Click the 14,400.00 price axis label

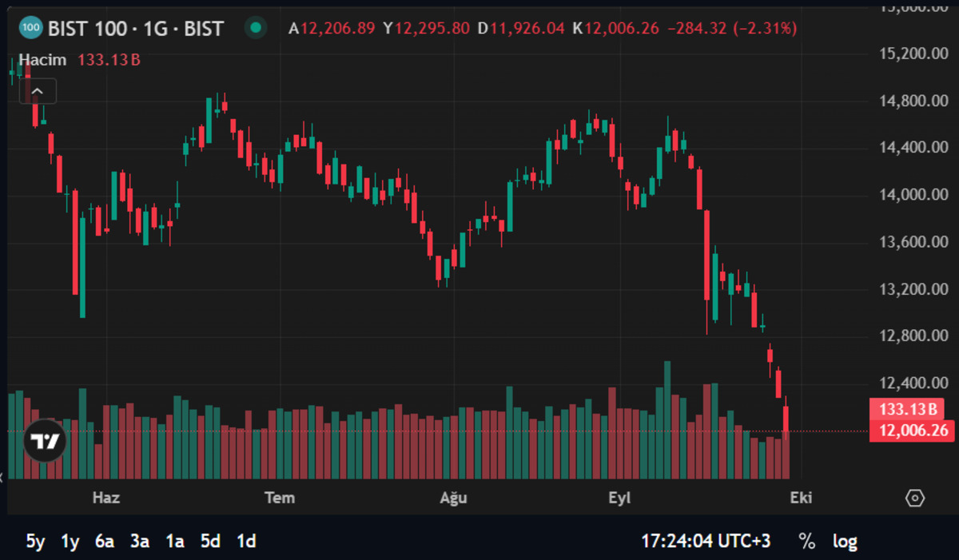pyautogui.click(x=913, y=148)
